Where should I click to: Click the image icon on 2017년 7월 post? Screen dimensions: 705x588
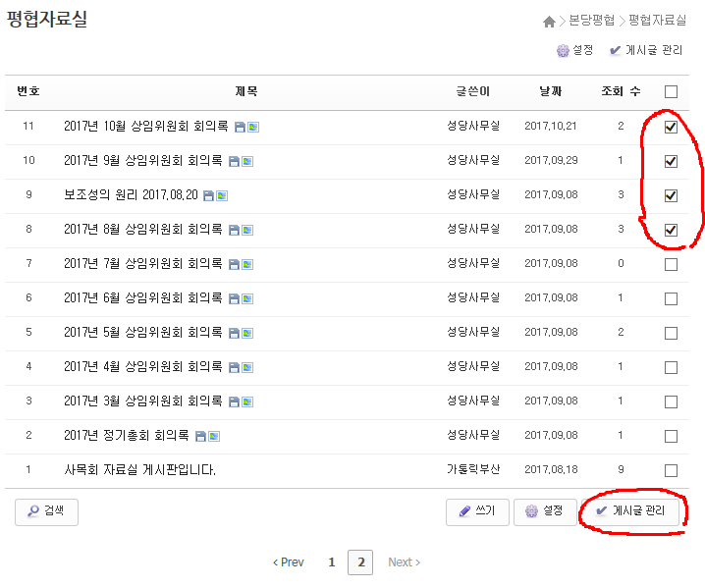(247, 264)
